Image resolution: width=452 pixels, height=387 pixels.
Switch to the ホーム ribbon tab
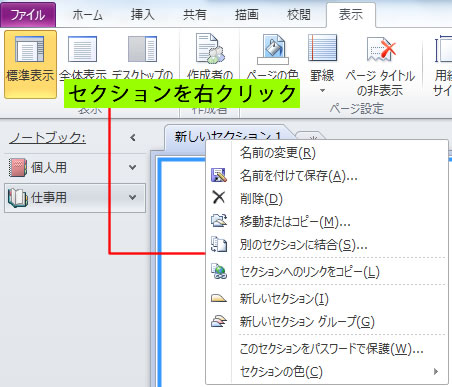click(87, 15)
